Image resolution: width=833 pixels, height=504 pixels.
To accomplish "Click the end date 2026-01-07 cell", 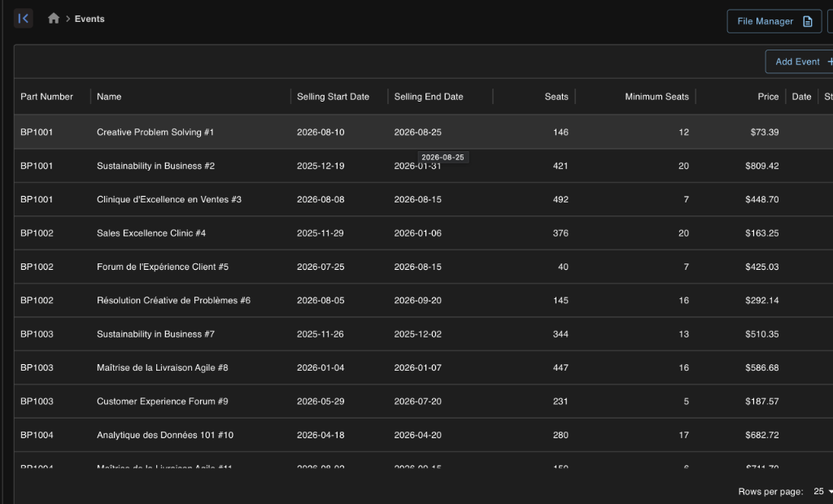I will [417, 367].
